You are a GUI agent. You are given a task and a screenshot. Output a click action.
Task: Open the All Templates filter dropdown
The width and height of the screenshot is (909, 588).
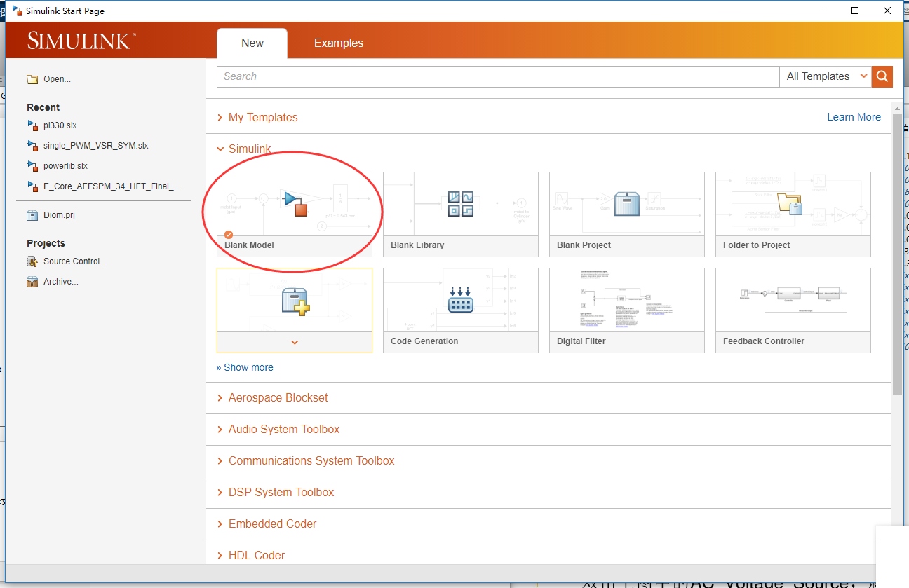pos(826,76)
